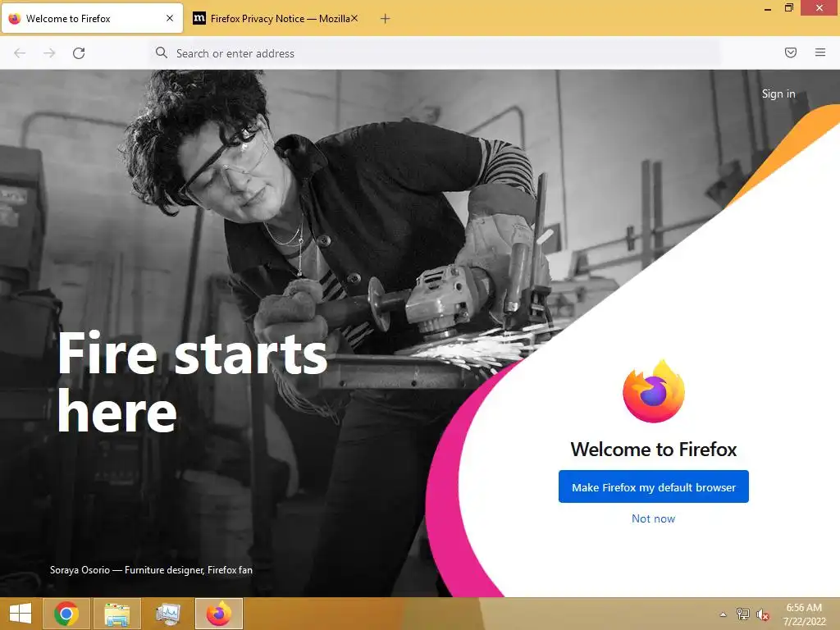
Task: Select the Firefox taskbar icon
Action: (x=218, y=614)
